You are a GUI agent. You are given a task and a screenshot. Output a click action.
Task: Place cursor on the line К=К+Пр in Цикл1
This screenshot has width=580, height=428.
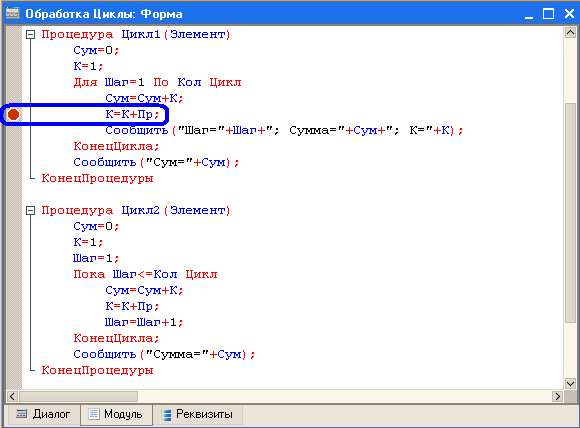click(132, 114)
